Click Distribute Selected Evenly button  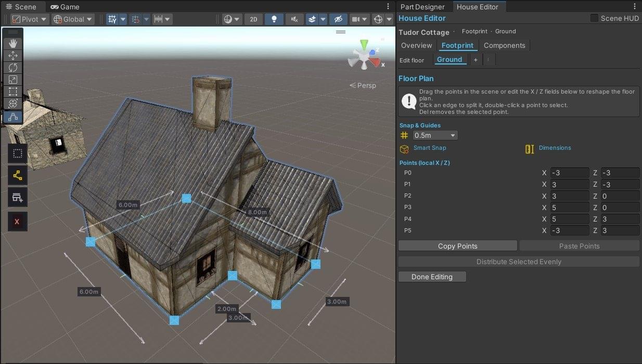coord(519,262)
